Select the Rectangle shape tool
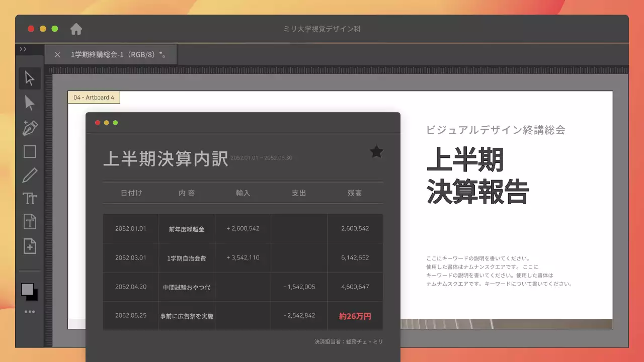 click(x=30, y=151)
